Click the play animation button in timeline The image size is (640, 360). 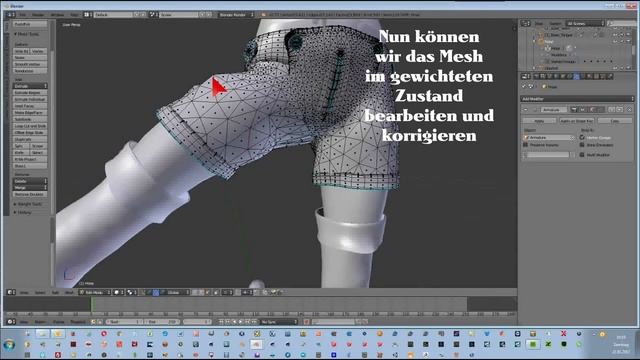pyautogui.click(x=241, y=322)
